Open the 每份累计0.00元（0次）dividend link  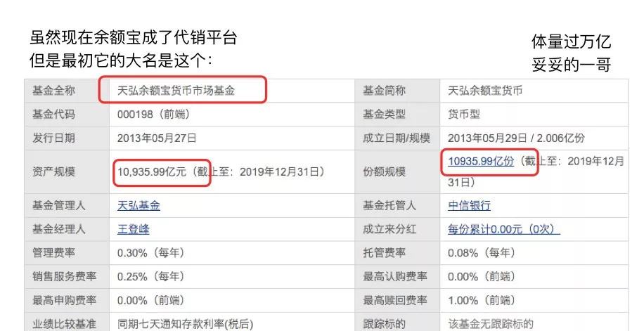click(x=504, y=229)
